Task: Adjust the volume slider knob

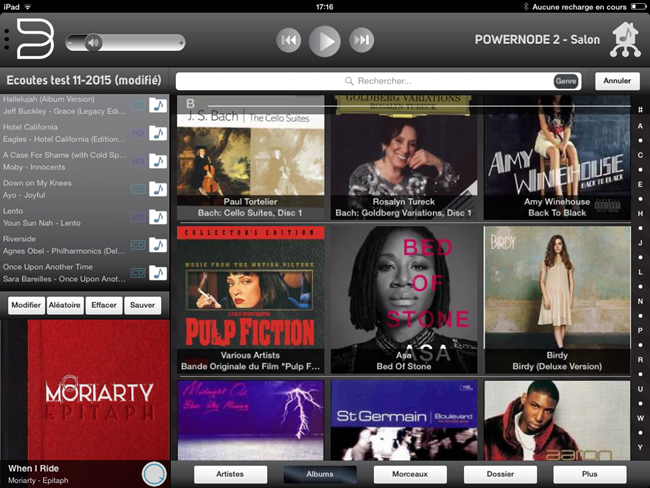Action: (x=94, y=42)
